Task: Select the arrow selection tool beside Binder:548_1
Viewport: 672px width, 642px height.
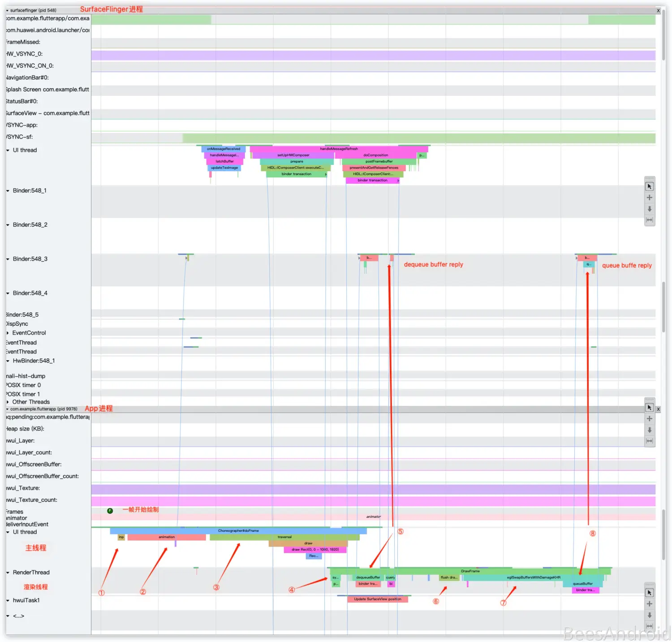Action: pos(649,186)
